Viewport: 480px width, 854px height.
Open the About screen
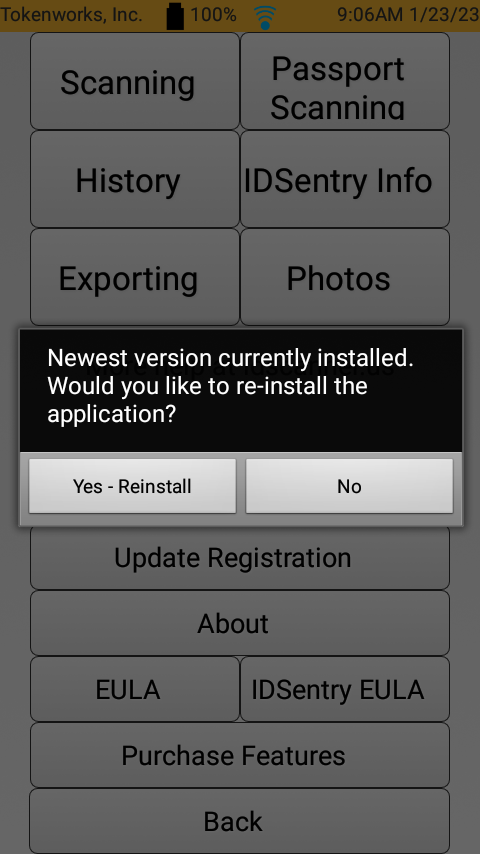[x=240, y=623]
